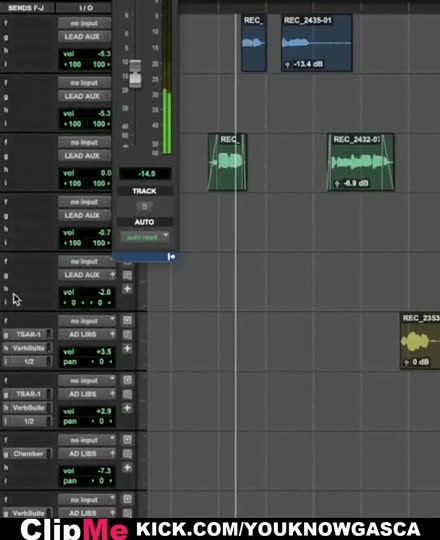The image size is (440, 540).
Task: Click the I / O column header
Action: click(x=85, y=8)
